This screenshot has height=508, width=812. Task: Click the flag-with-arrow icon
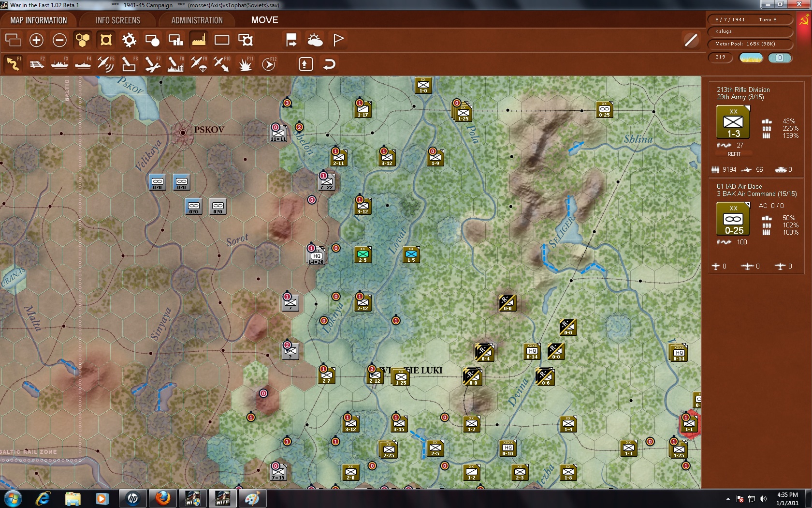coord(291,40)
